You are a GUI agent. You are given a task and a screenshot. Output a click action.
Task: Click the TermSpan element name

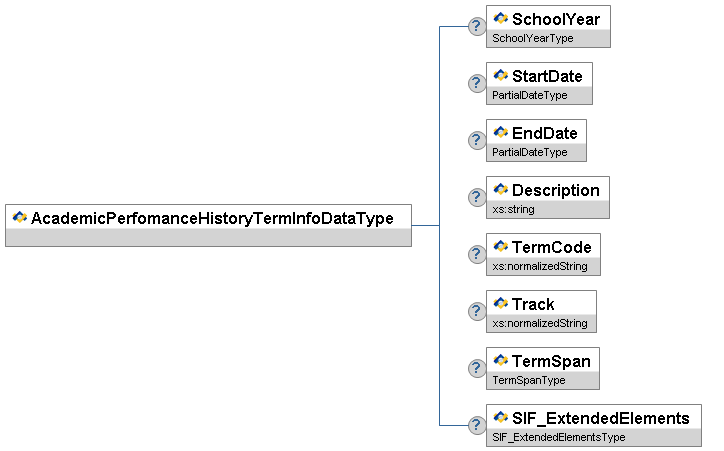pyautogui.click(x=551, y=361)
